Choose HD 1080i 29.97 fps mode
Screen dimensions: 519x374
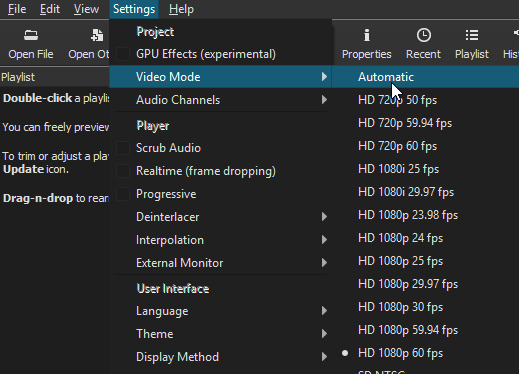click(x=425, y=192)
